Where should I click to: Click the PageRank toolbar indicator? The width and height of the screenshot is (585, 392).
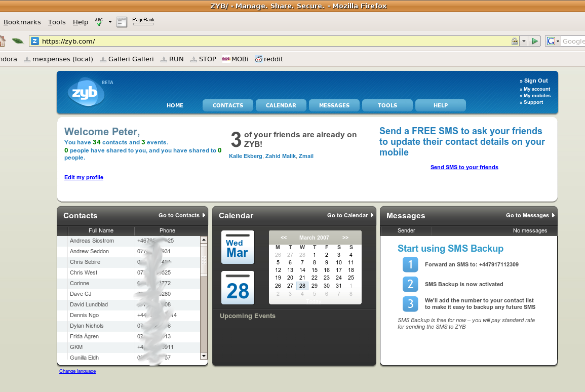143,21
